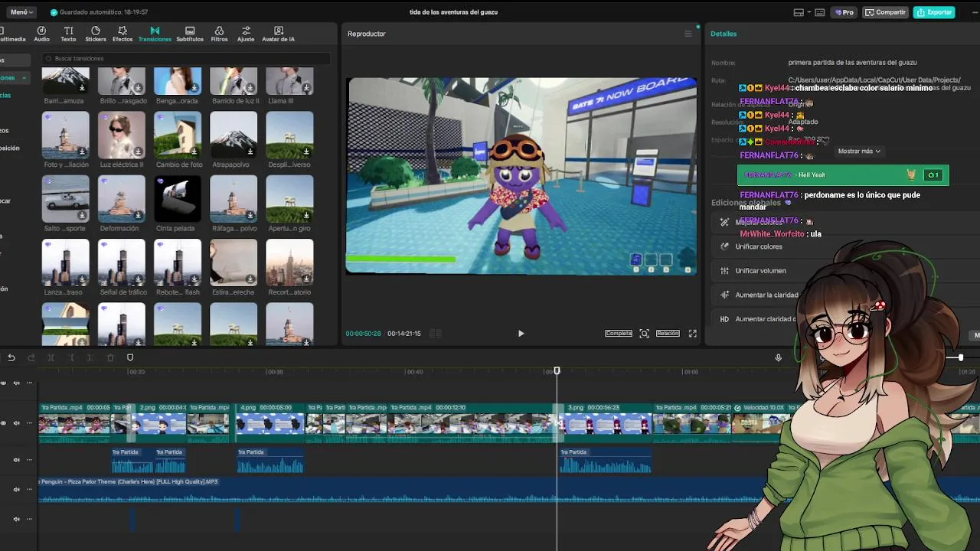The image size is (980, 551).
Task: Click the redo arrow in timeline toolbar
Action: pyautogui.click(x=31, y=357)
